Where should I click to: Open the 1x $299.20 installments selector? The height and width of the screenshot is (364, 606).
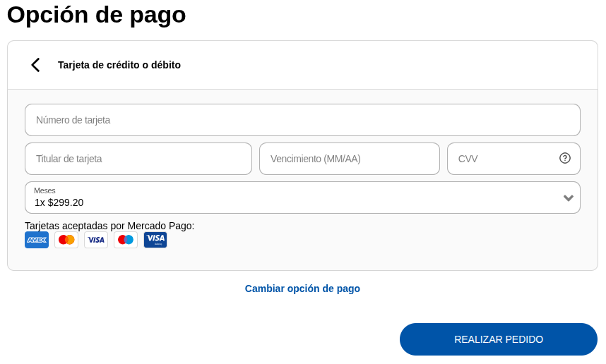(283, 202)
